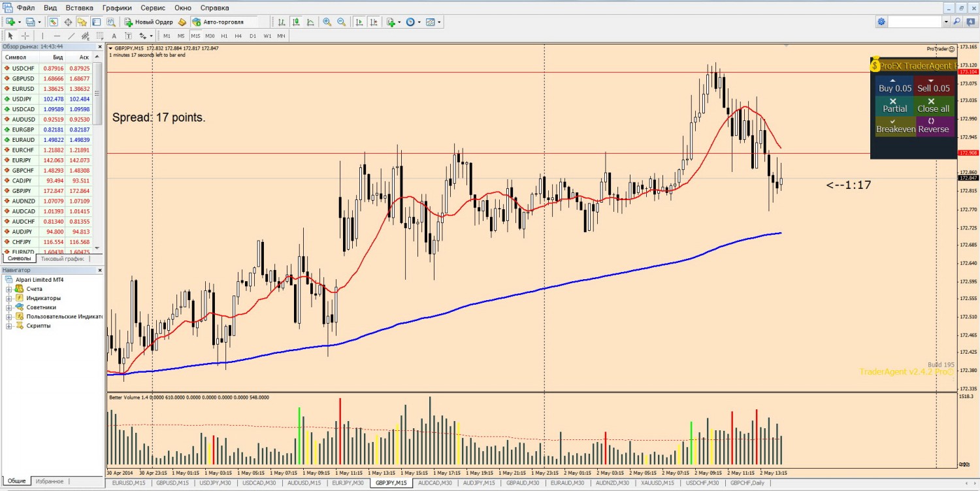Open the chat notifications icon
The width and height of the screenshot is (980, 491).
click(971, 22)
